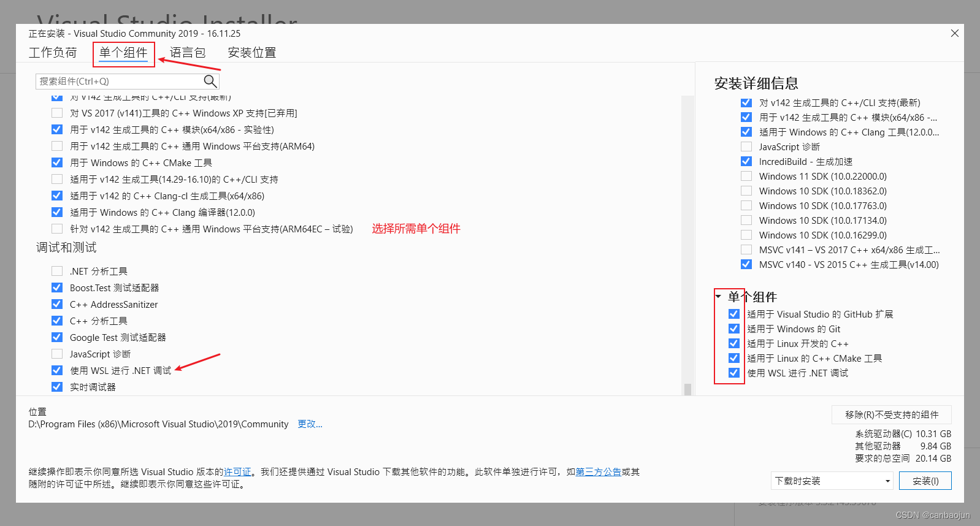The height and width of the screenshot is (526, 980).
Task: Check JavaScript 诊断 in details panel
Action: click(746, 147)
